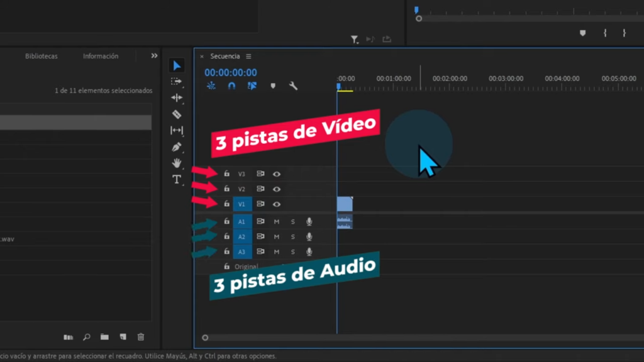Screen dimensions: 644x362
Task: Select the Pen tool
Action: pos(177,147)
